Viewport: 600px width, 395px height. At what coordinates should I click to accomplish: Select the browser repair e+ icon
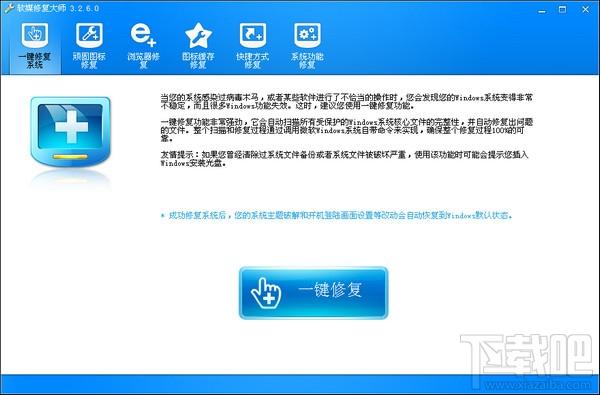[143, 35]
